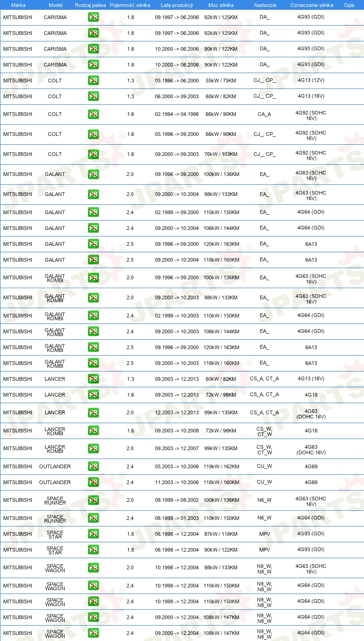The height and width of the screenshot is (641, 364).
Task: Click the fuel icon in LANCER KOMBI 2.0 row
Action: [93, 448]
